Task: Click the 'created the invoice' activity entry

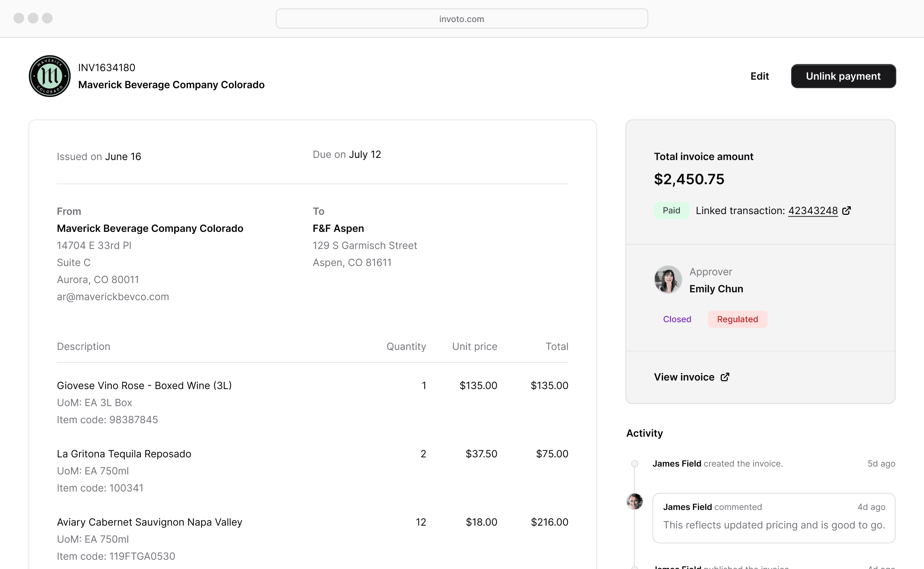Action: (718, 464)
